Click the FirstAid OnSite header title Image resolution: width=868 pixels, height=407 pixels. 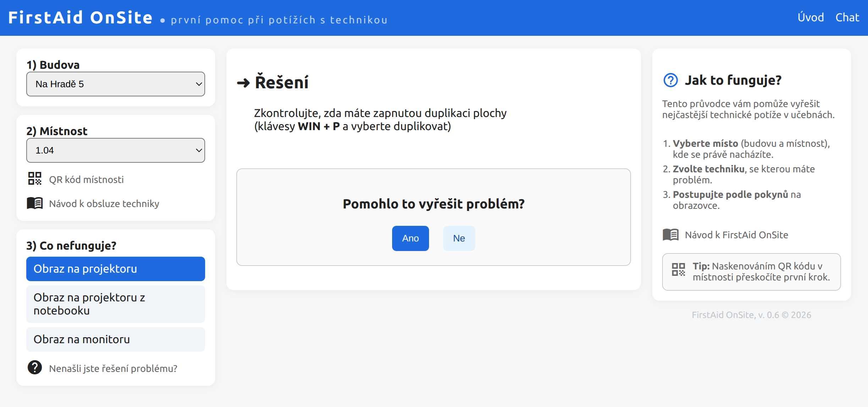(81, 18)
